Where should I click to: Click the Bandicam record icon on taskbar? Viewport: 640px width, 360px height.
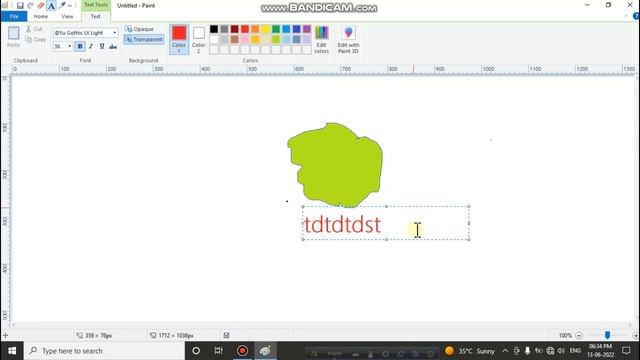(x=242, y=351)
